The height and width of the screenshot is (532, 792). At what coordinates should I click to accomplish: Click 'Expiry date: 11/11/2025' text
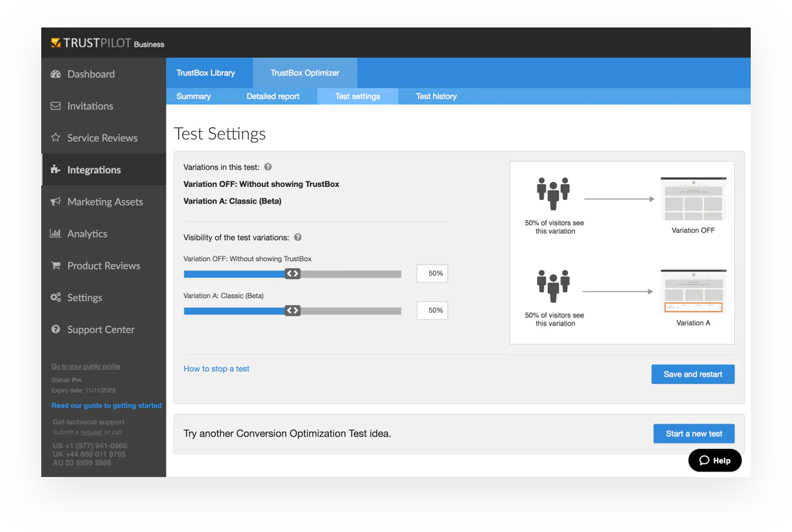pos(83,390)
